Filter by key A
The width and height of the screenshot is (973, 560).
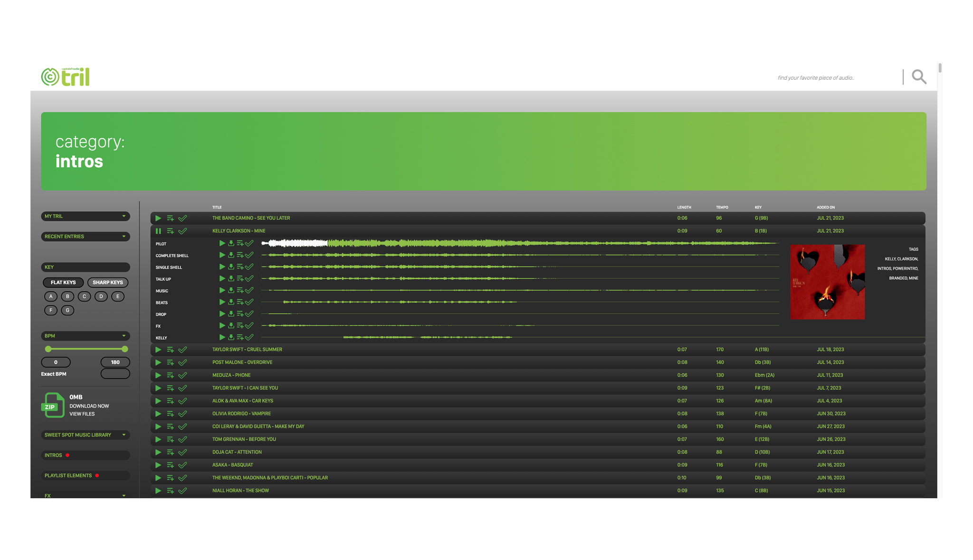point(51,296)
